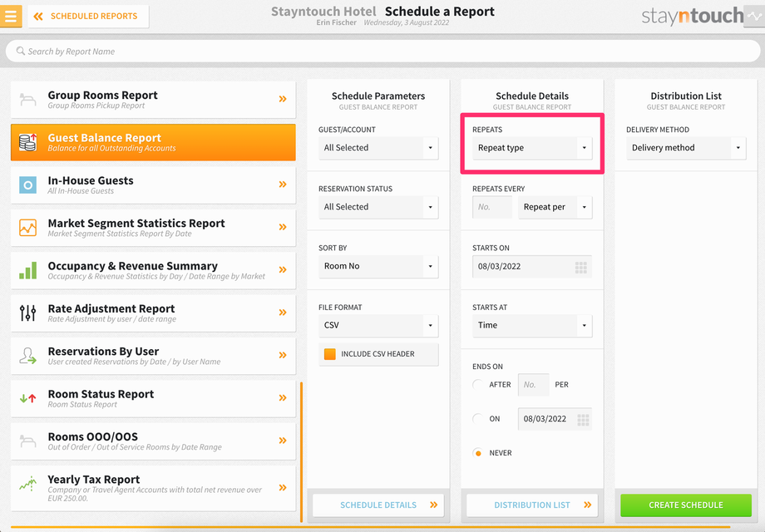Screen dimensions: 765x532
Task: Open the Reservation Status dropdown
Action: point(378,207)
